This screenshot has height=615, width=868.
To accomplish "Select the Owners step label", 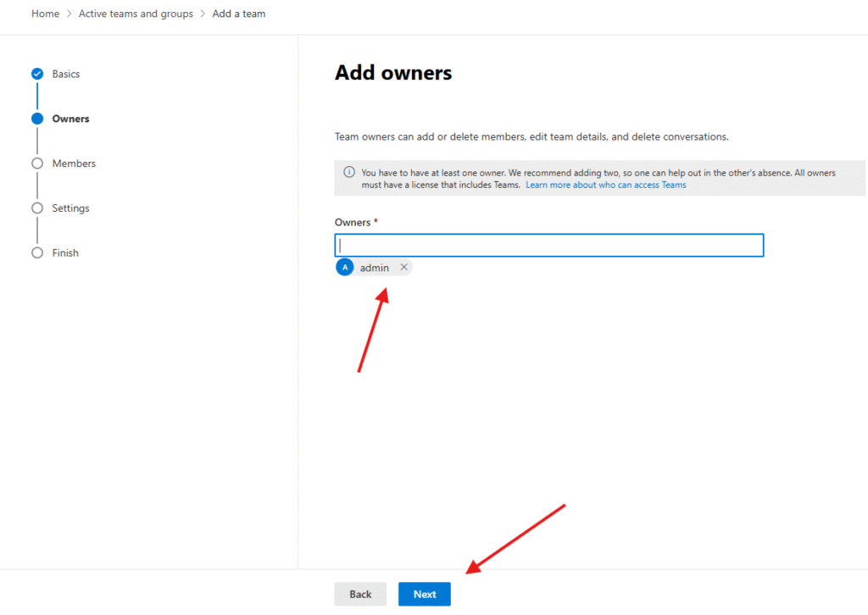I will coord(70,119).
